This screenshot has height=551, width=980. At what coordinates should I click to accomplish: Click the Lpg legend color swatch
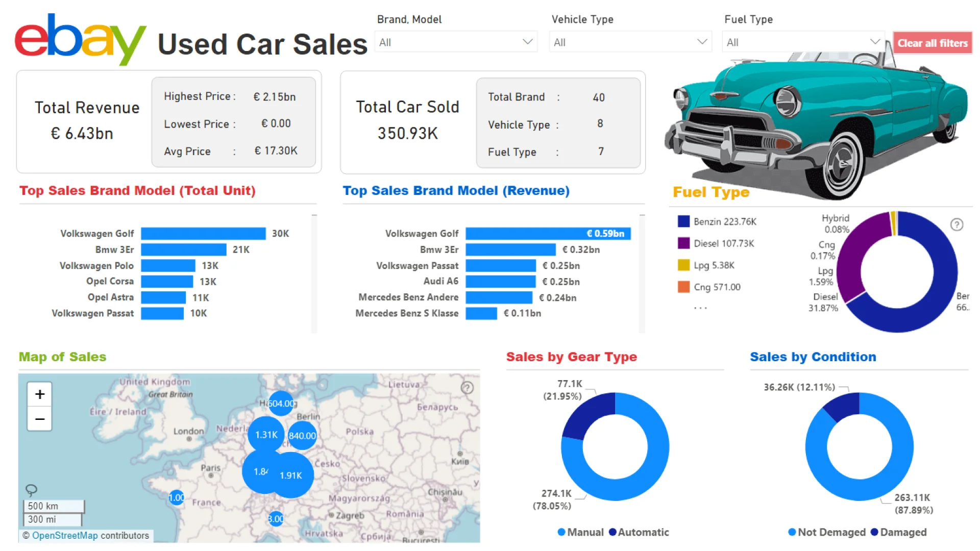point(683,265)
